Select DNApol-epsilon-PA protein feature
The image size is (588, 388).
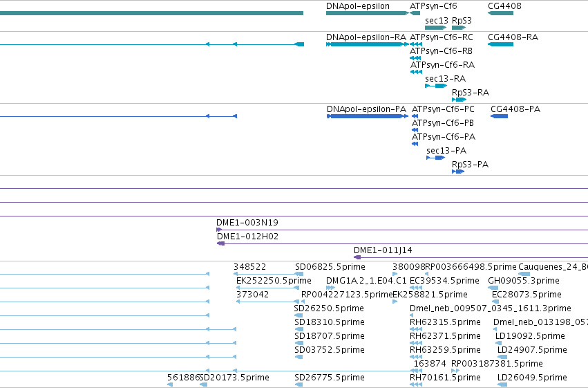[368, 116]
